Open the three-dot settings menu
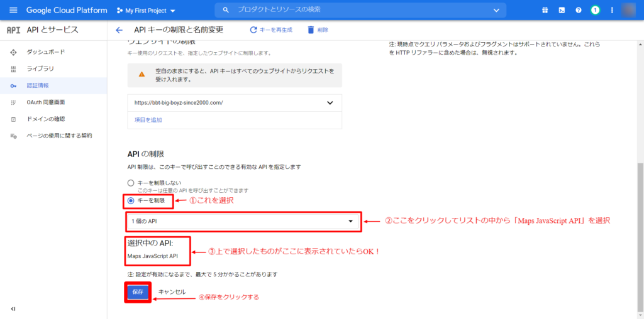 [612, 10]
